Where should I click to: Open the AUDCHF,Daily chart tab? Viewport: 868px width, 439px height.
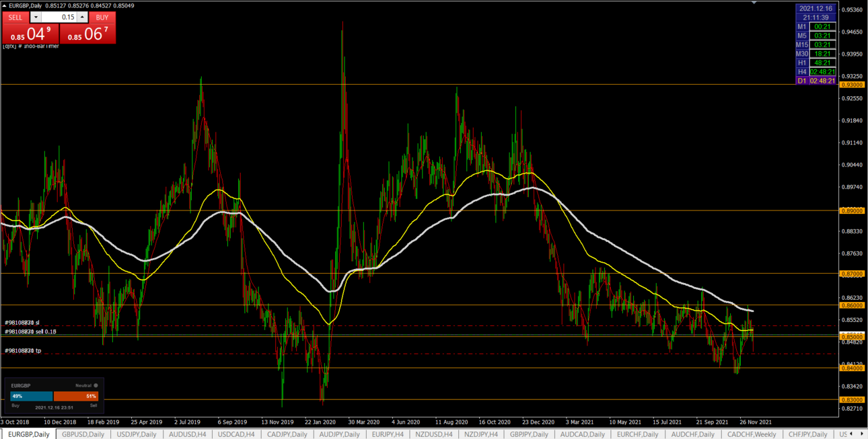[x=692, y=434]
